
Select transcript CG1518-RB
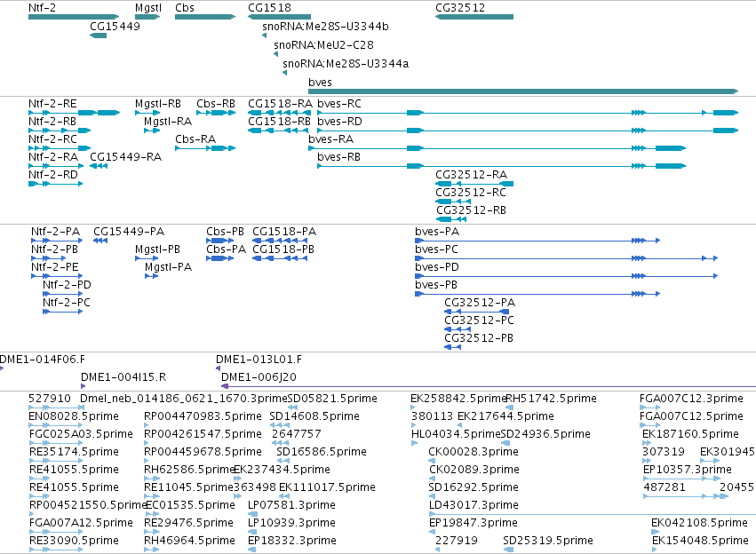(x=279, y=122)
